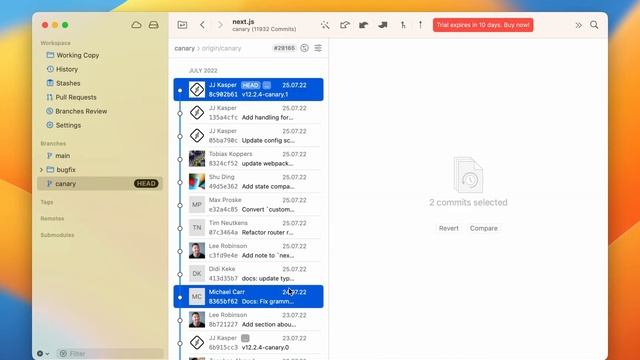Open the local repositories drive icon
The image size is (640, 360).
coord(153,25)
